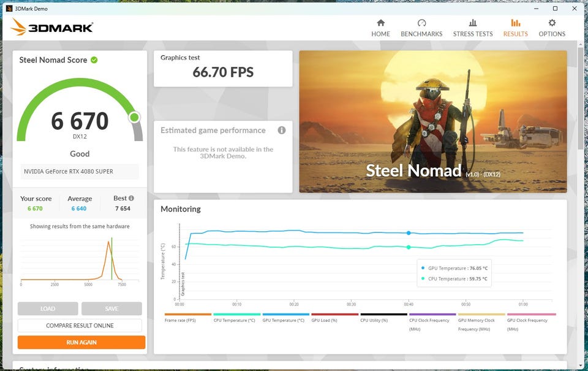This screenshot has height=371, width=588.
Task: Click the Steel Nomad Score heading
Action: [x=53, y=60]
